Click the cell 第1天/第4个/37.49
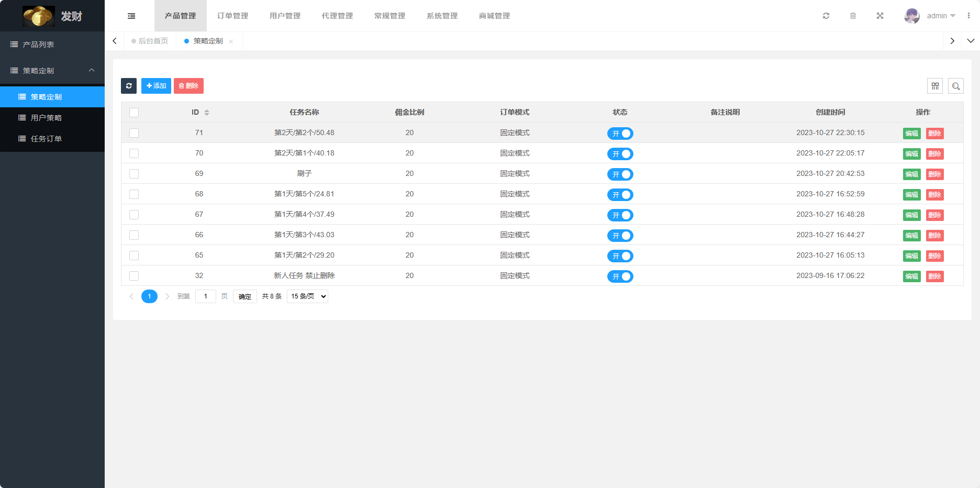Viewport: 980px width, 488px height. point(304,214)
